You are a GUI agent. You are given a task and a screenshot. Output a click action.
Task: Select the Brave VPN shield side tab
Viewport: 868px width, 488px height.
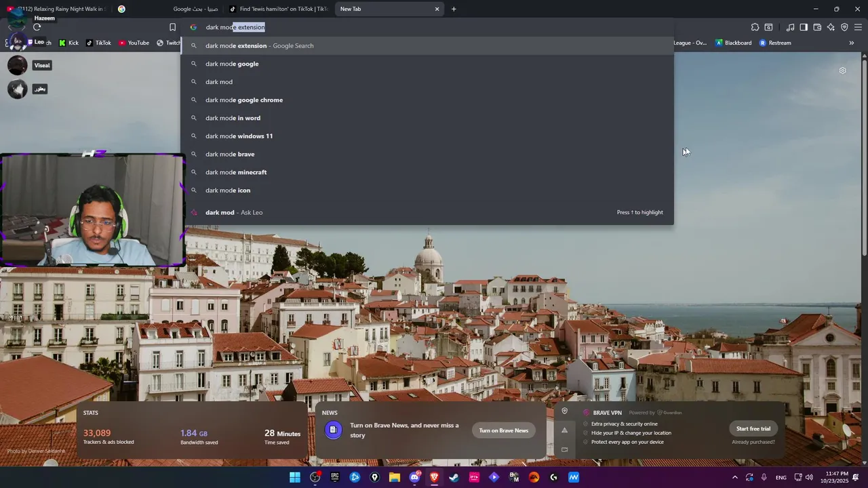pyautogui.click(x=564, y=411)
